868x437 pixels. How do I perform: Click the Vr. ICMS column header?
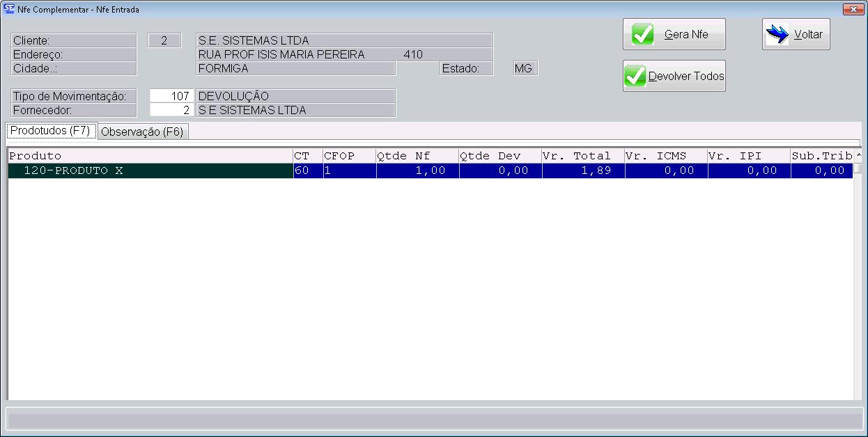point(666,156)
